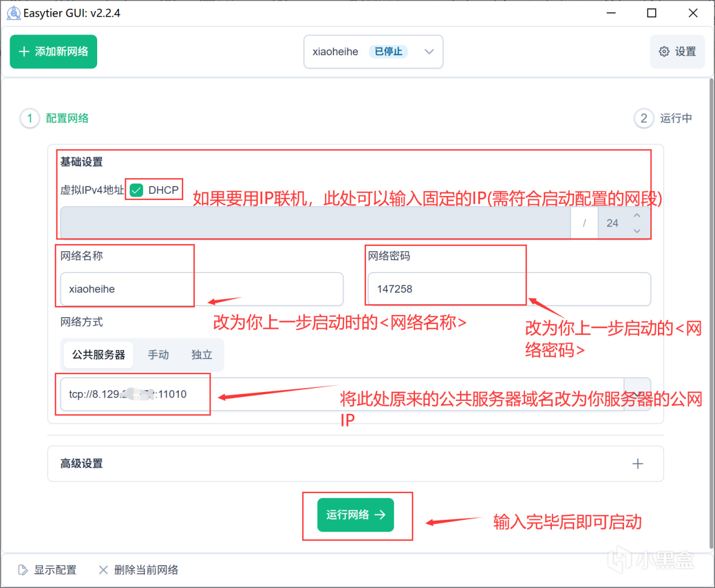Select the 公共服务器 network mode

tap(98, 355)
